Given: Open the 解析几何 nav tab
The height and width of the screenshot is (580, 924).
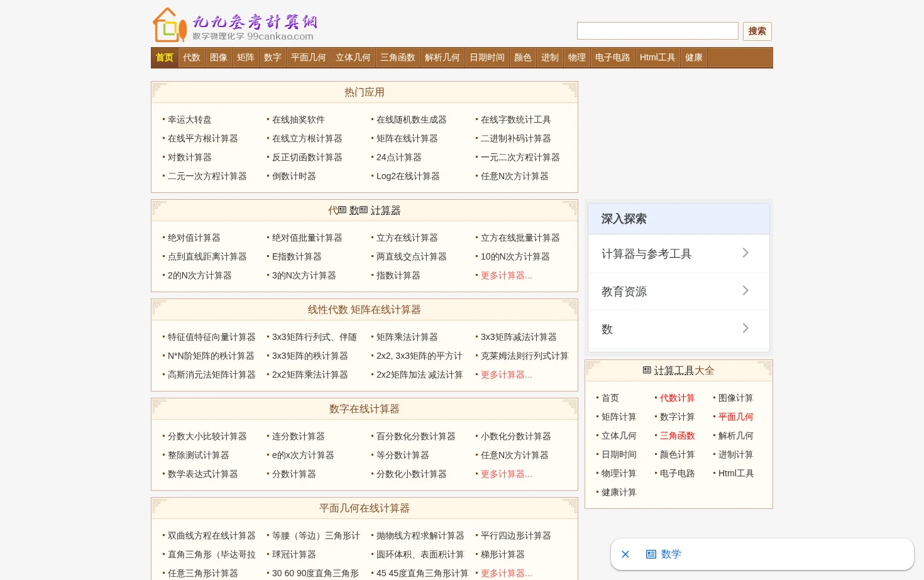Looking at the screenshot, I should 443,57.
